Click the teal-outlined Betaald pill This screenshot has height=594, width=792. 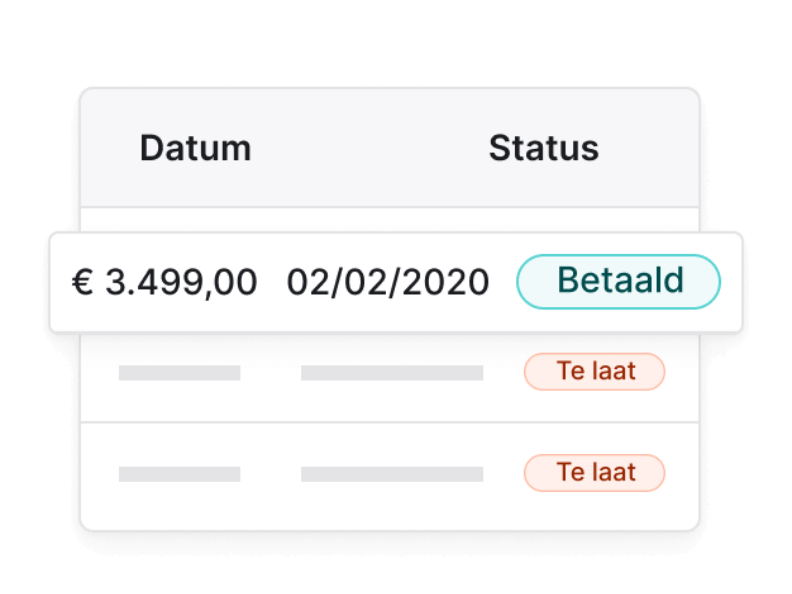click(618, 281)
